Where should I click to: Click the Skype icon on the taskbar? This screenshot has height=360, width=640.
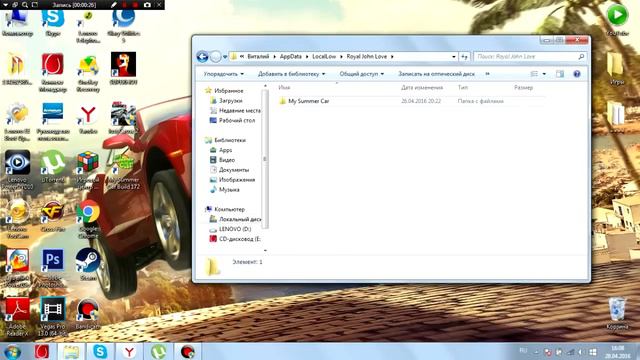click(x=100, y=351)
